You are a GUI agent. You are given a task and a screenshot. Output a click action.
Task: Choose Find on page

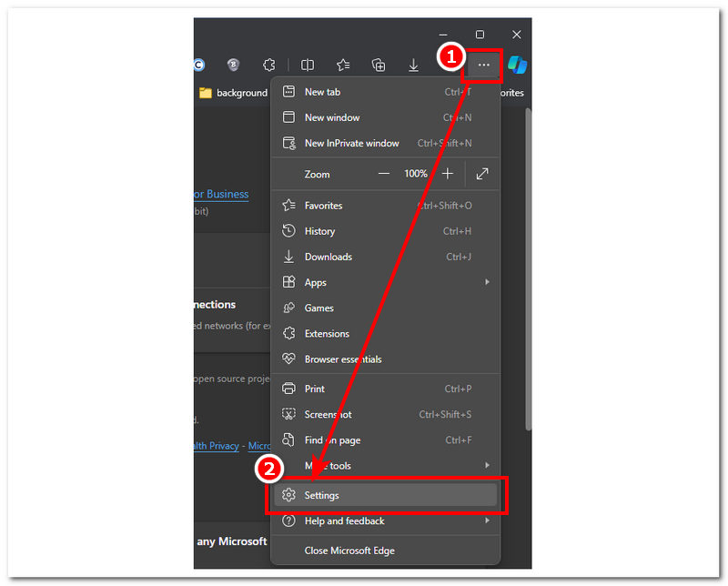click(x=385, y=439)
